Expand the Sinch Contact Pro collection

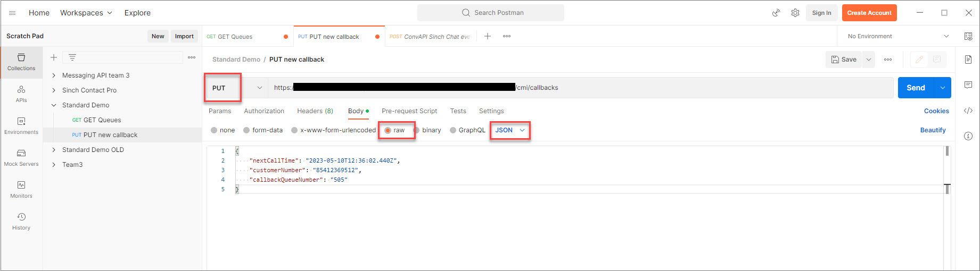54,90
